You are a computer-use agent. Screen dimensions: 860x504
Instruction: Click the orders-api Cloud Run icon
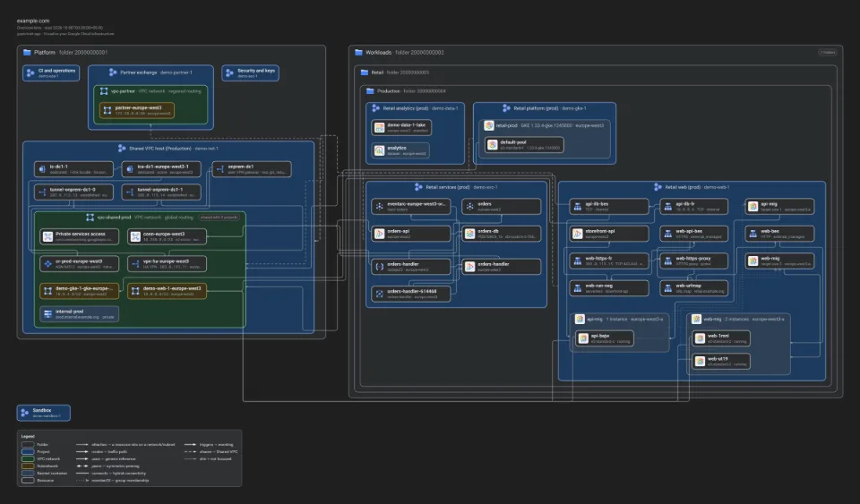click(x=380, y=234)
